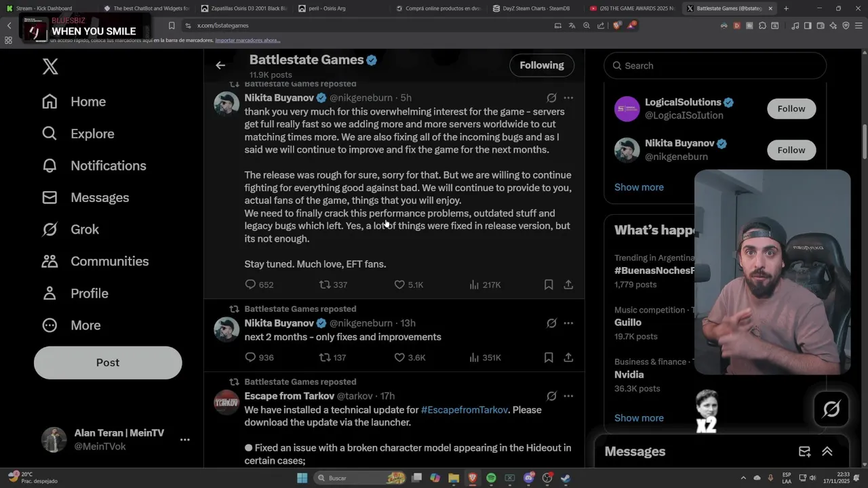This screenshot has width=868, height=488.
Task: Open the browser extensions puzzle icon
Action: [x=763, y=25]
